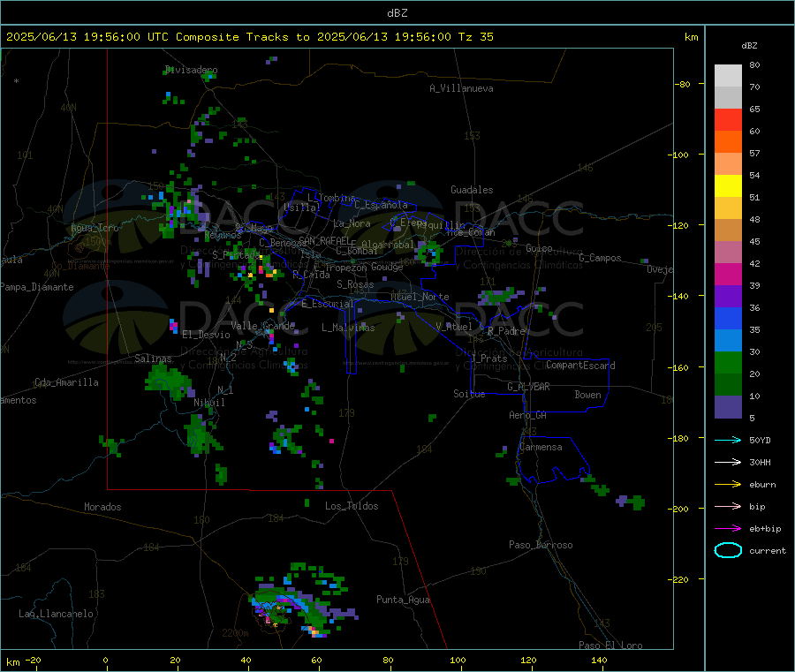Click the Morados location label
The width and height of the screenshot is (795, 672).
[x=103, y=507]
